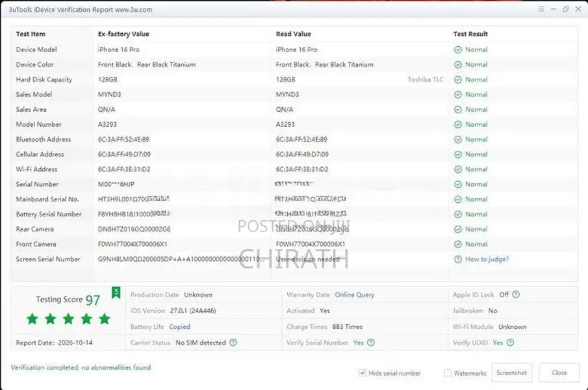Viewport: 588px width, 390px height.
Task: Enable the Watermarks checkbox
Action: [448, 372]
